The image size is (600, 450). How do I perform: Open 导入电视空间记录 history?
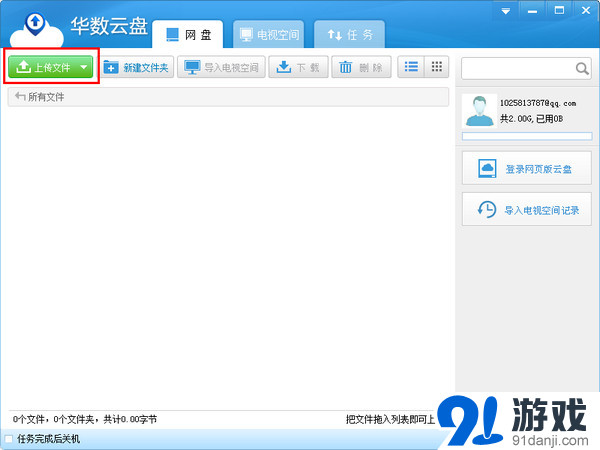click(527, 210)
